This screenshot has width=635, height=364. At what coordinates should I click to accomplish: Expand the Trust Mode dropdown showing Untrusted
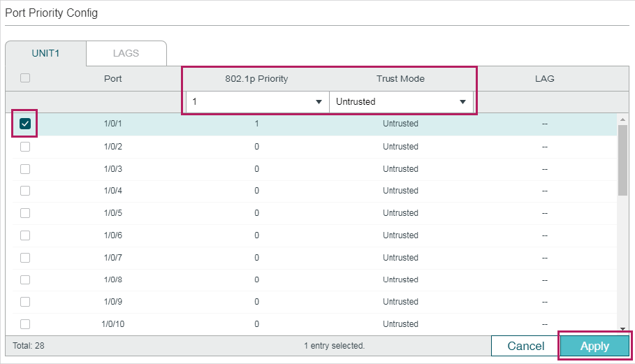click(401, 101)
